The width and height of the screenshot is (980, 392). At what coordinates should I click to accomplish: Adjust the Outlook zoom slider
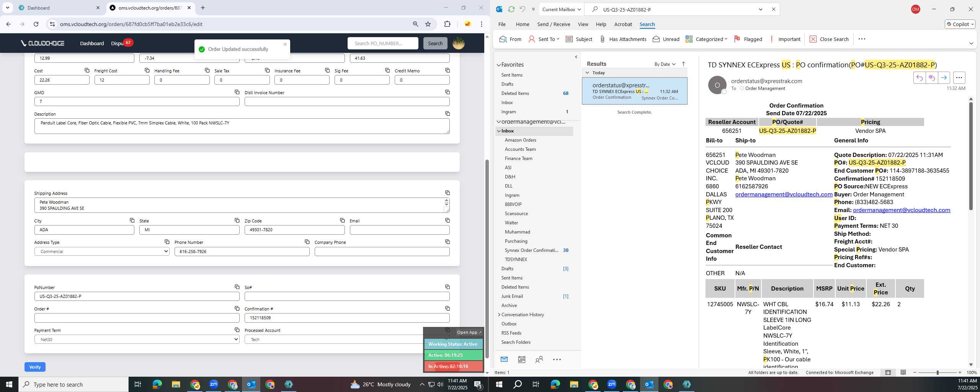(x=937, y=372)
